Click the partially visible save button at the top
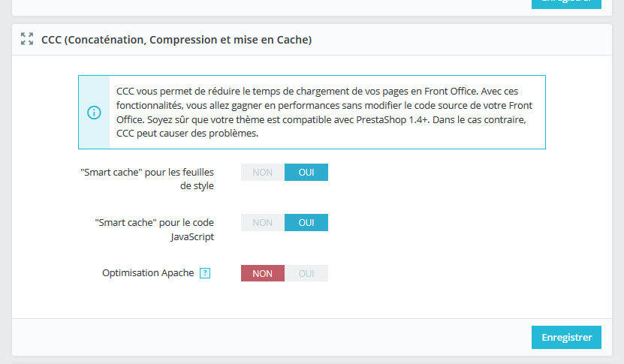Viewport: 624px width, 364px height. (x=566, y=3)
